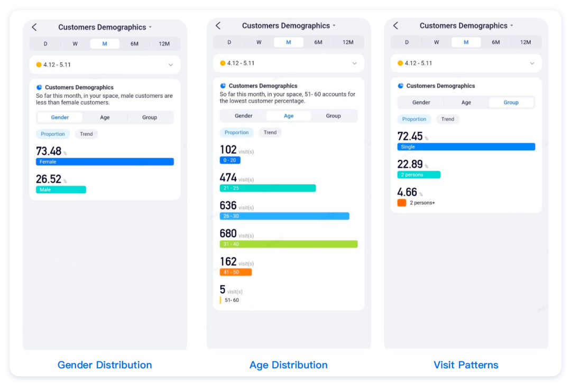Click pie chart icon in Gender Distribution card

pos(39,88)
